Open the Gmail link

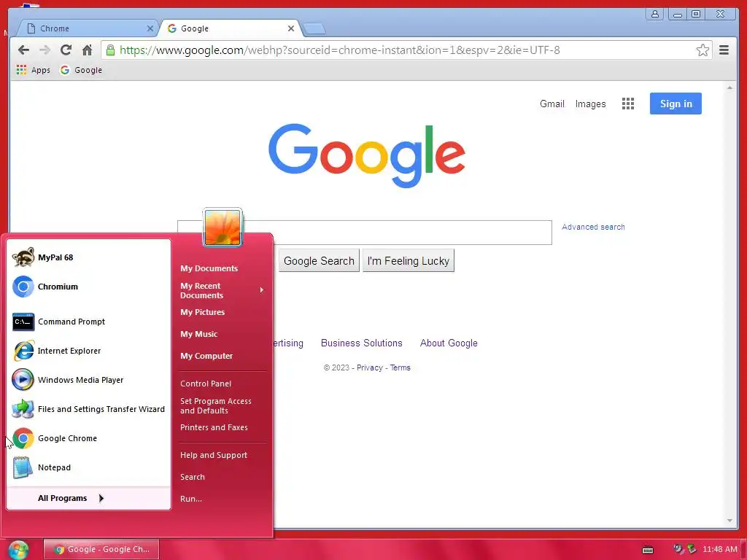click(x=551, y=104)
